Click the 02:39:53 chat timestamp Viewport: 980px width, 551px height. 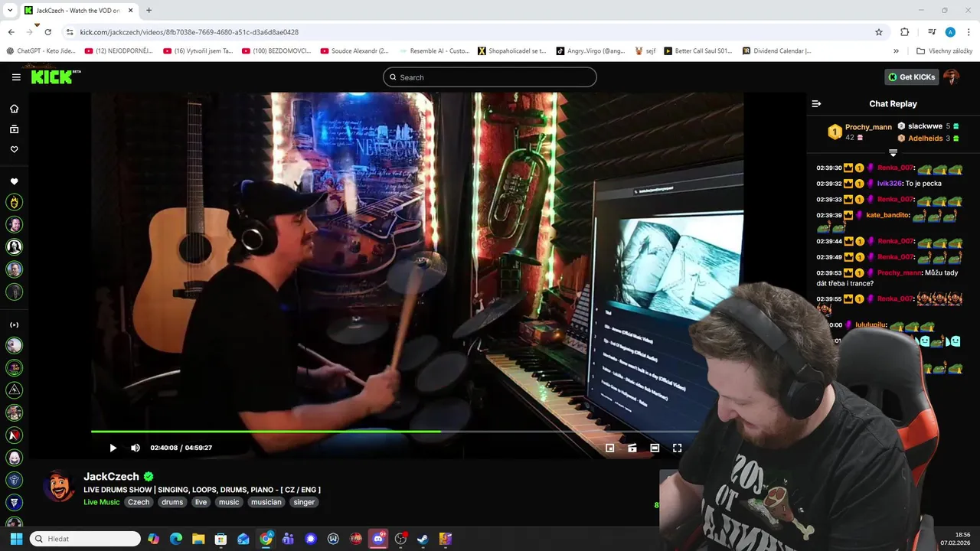[x=829, y=273]
